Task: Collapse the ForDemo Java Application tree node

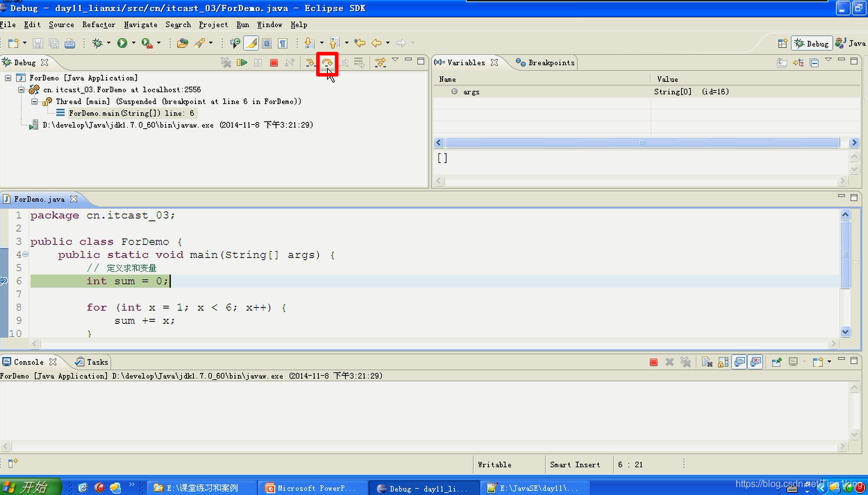Action: (x=8, y=78)
